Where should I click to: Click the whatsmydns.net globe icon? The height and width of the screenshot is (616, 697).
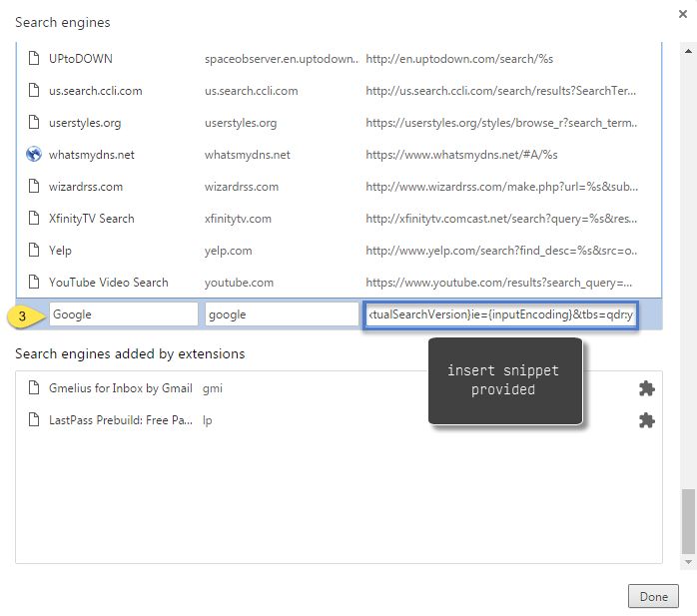tap(34, 154)
